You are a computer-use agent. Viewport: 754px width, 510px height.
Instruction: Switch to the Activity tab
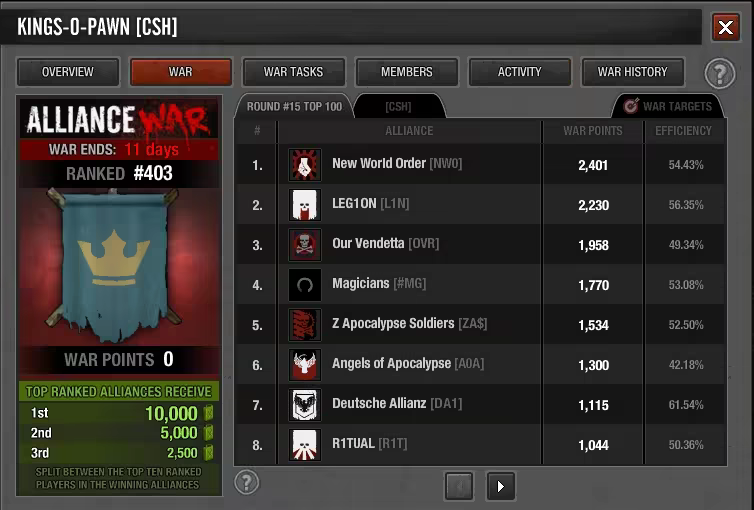click(x=519, y=72)
